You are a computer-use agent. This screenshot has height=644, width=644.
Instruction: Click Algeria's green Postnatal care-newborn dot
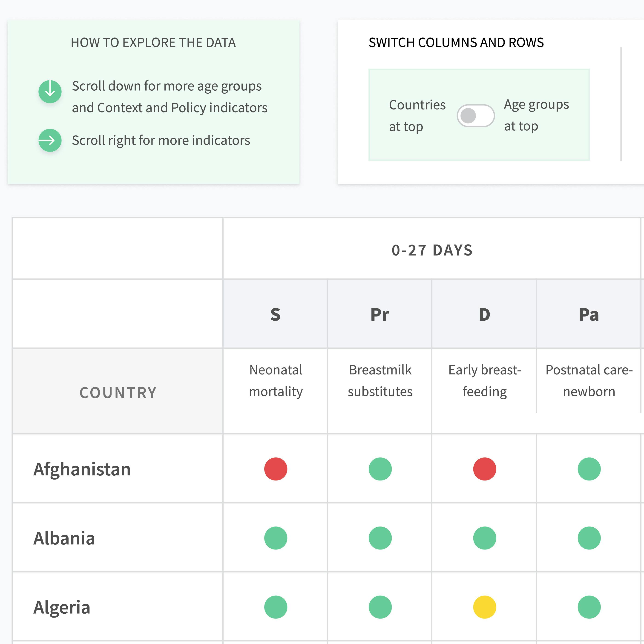click(x=589, y=607)
